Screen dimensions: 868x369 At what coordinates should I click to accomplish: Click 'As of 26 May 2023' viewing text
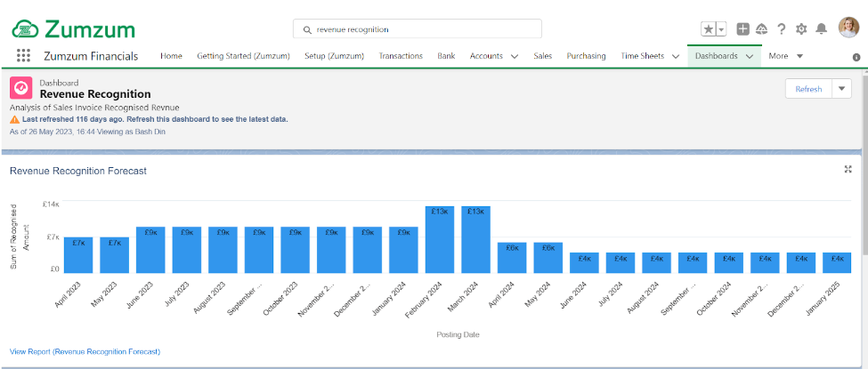tap(87, 132)
